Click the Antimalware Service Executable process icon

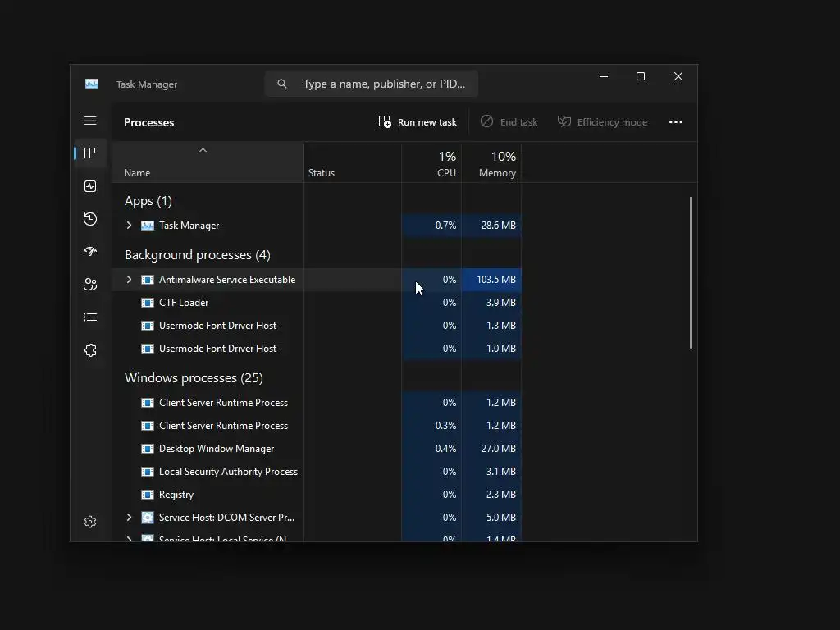point(148,280)
